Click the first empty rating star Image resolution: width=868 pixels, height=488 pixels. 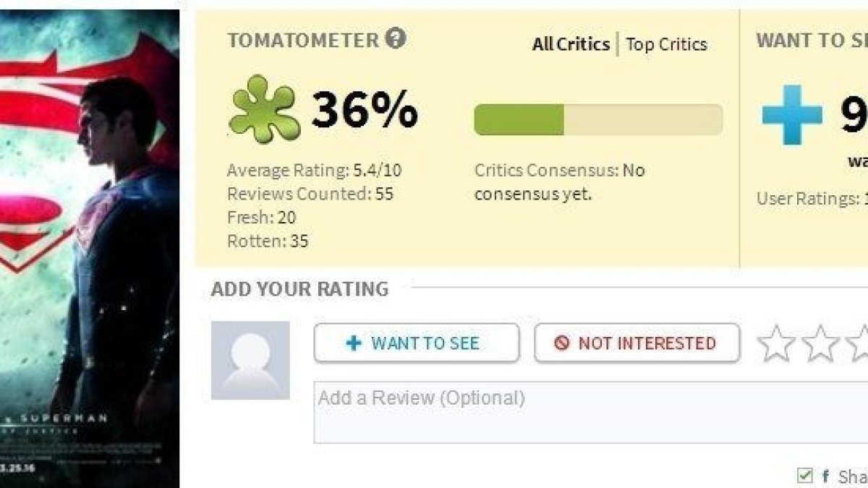click(776, 343)
